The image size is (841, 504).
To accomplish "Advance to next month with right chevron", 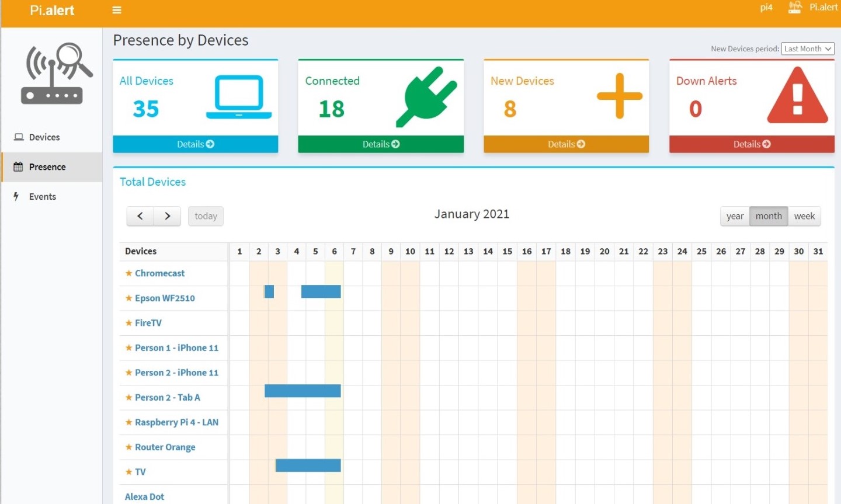I will tap(168, 216).
